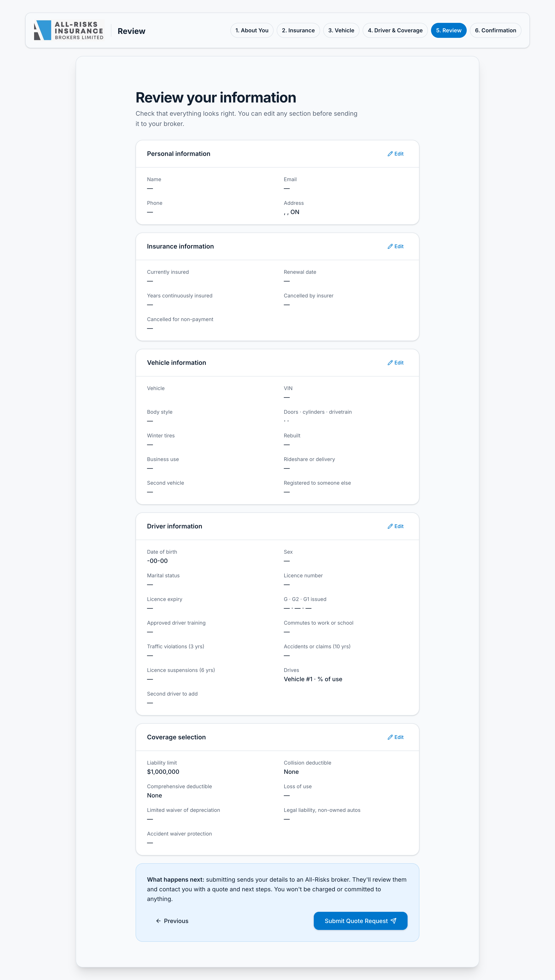555x980 pixels.
Task: Click the Coverage selection heading
Action: (176, 737)
